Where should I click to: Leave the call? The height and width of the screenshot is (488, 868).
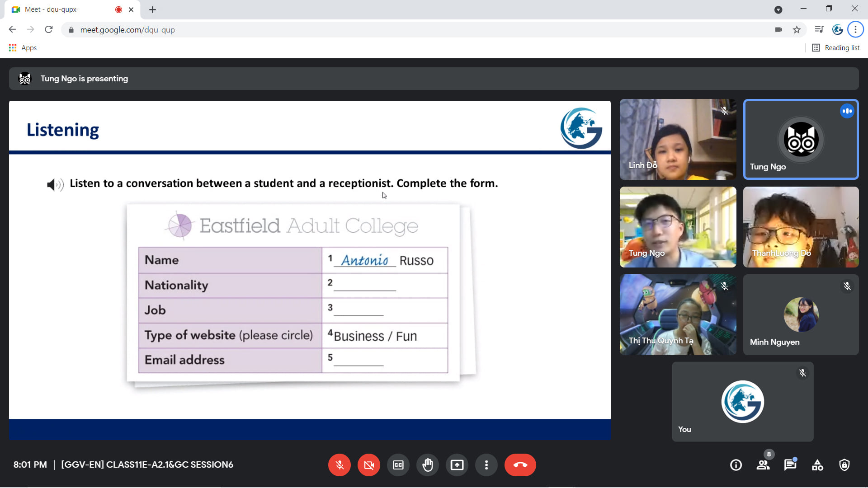pyautogui.click(x=520, y=465)
